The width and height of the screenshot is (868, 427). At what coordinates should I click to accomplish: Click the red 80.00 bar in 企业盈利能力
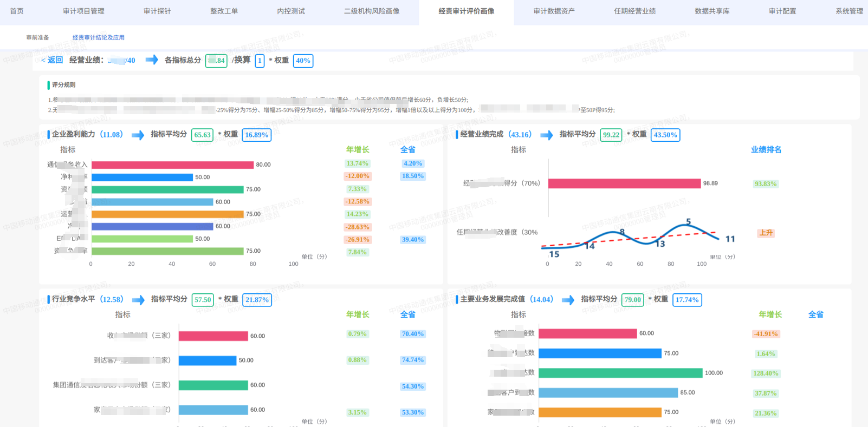173,165
